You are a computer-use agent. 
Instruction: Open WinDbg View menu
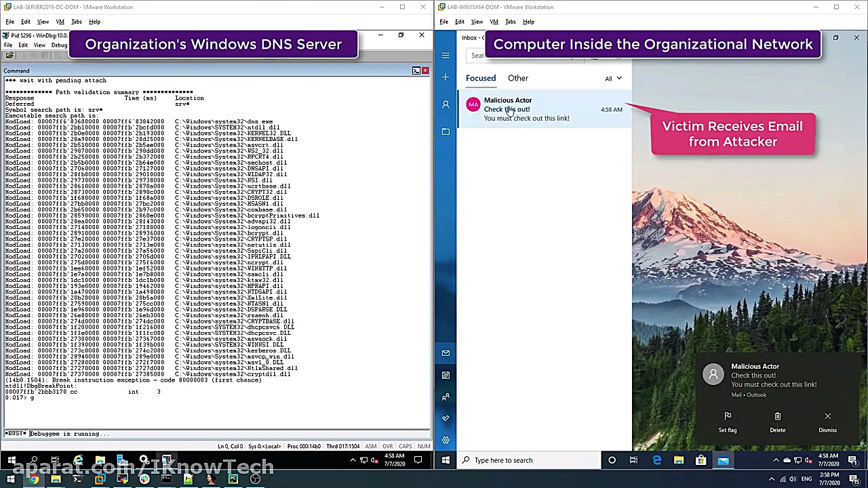[x=39, y=45]
